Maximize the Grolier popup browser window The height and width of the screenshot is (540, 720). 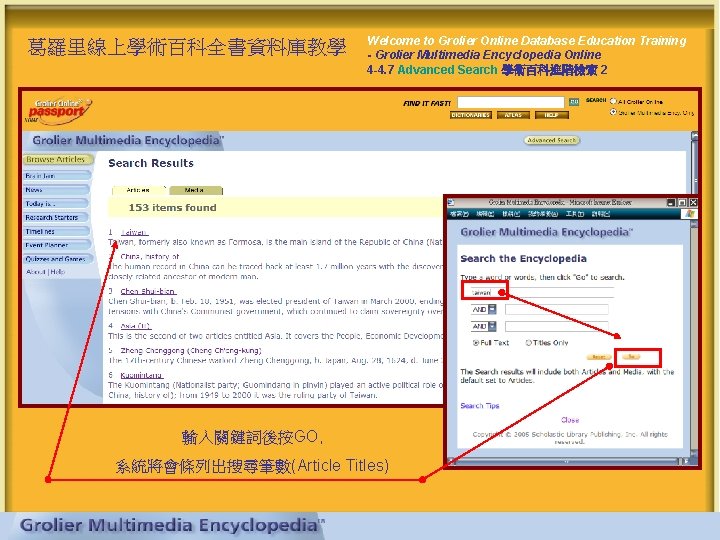click(x=682, y=202)
